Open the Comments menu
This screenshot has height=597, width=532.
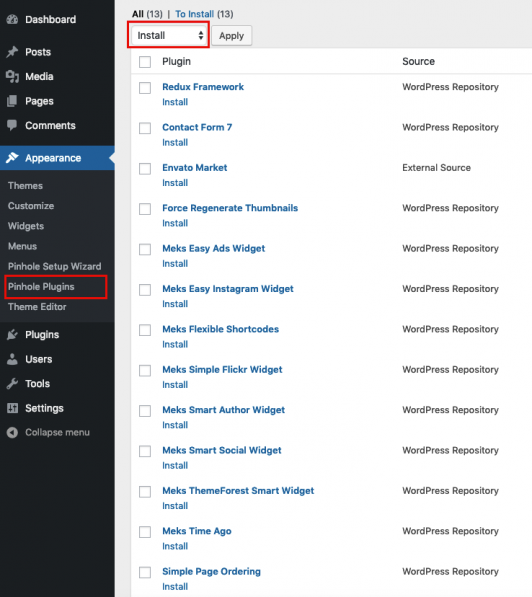[x=50, y=125]
